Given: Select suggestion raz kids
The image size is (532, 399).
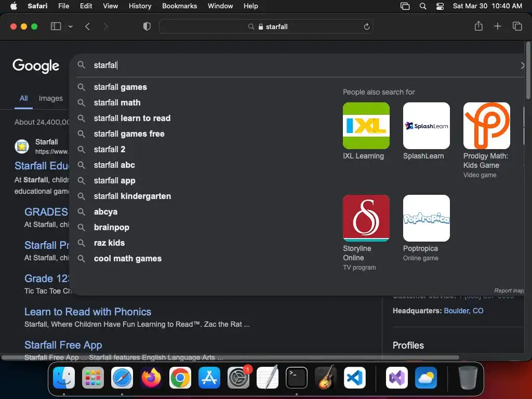Looking at the screenshot, I should click(x=109, y=243).
